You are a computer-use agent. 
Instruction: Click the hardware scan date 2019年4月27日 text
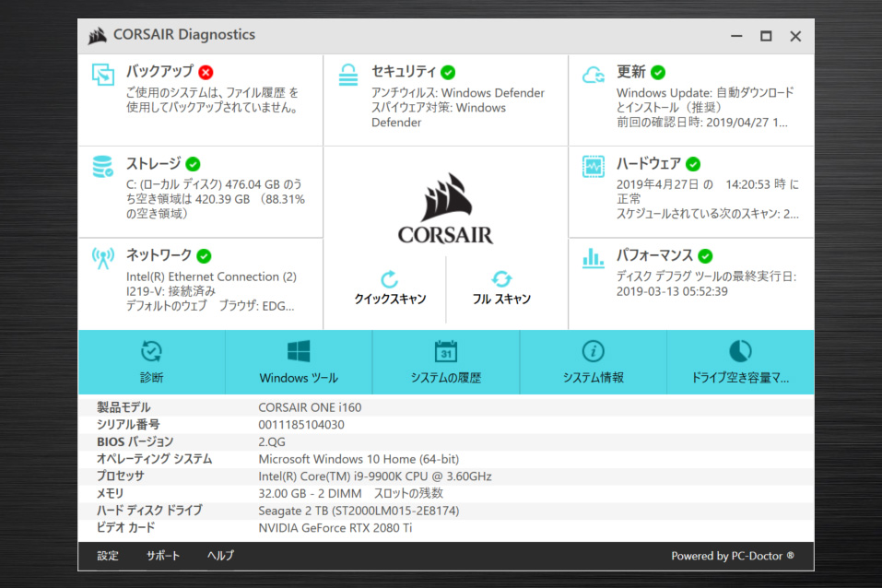[x=708, y=192]
